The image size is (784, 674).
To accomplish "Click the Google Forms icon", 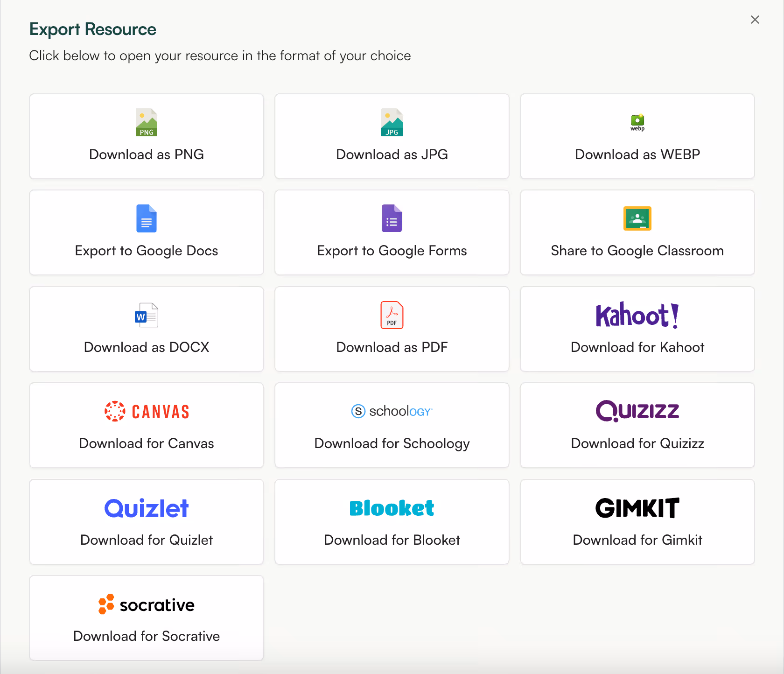I will pos(392,218).
